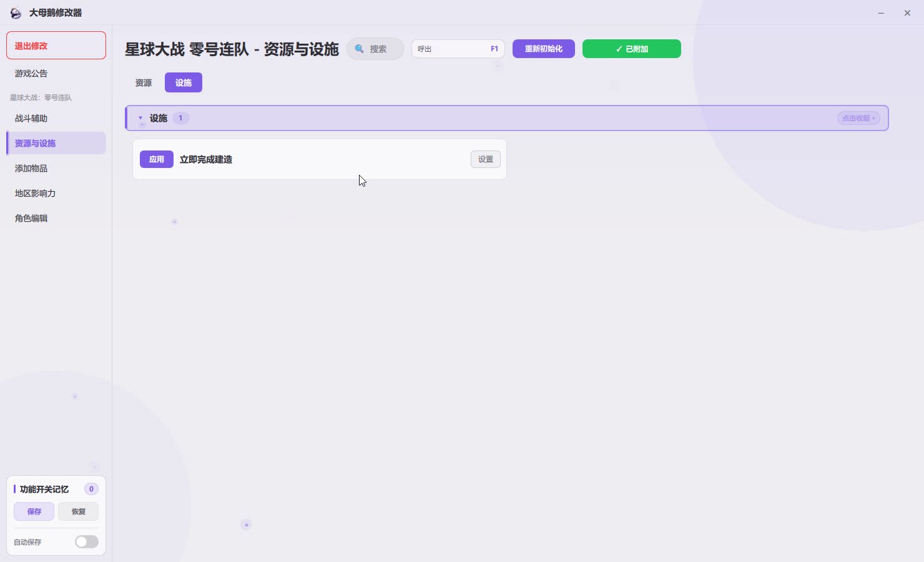This screenshot has height=562, width=924.
Task: Exit modification via 退出修改 button
Action: [56, 46]
